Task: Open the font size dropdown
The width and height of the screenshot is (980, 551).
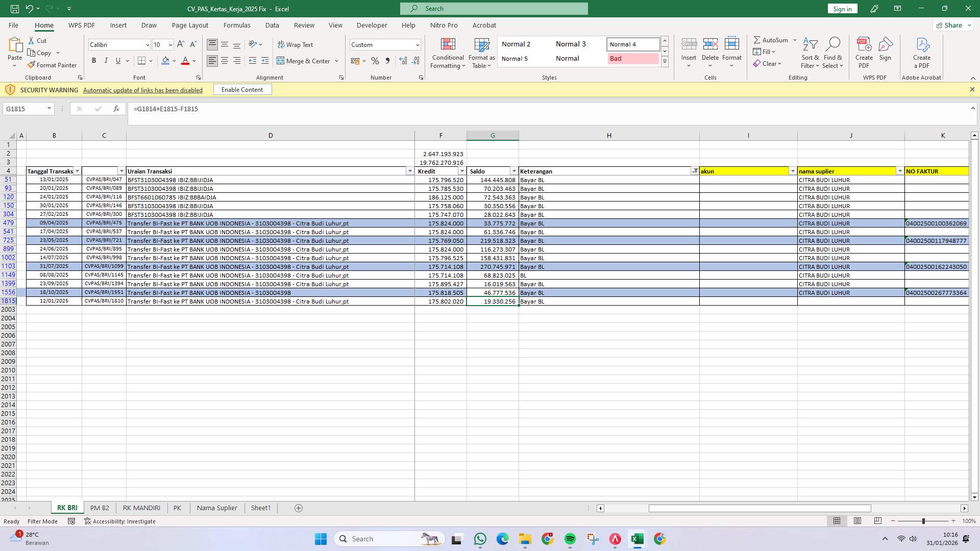Action: (170, 45)
